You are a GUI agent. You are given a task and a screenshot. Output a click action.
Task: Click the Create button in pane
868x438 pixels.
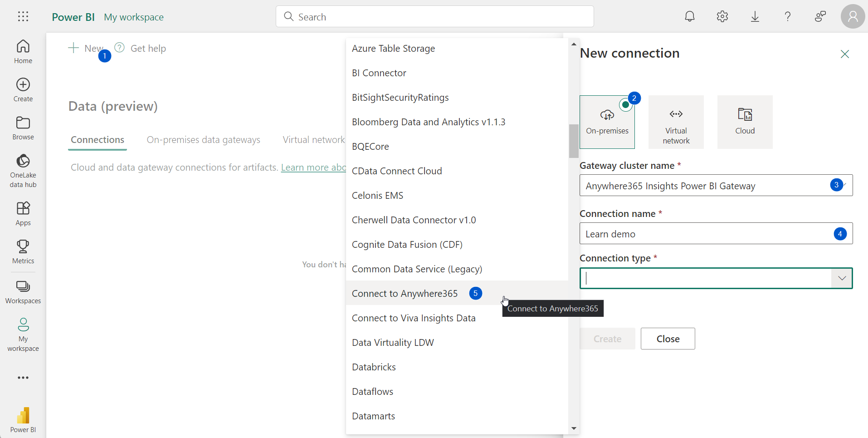tap(607, 339)
